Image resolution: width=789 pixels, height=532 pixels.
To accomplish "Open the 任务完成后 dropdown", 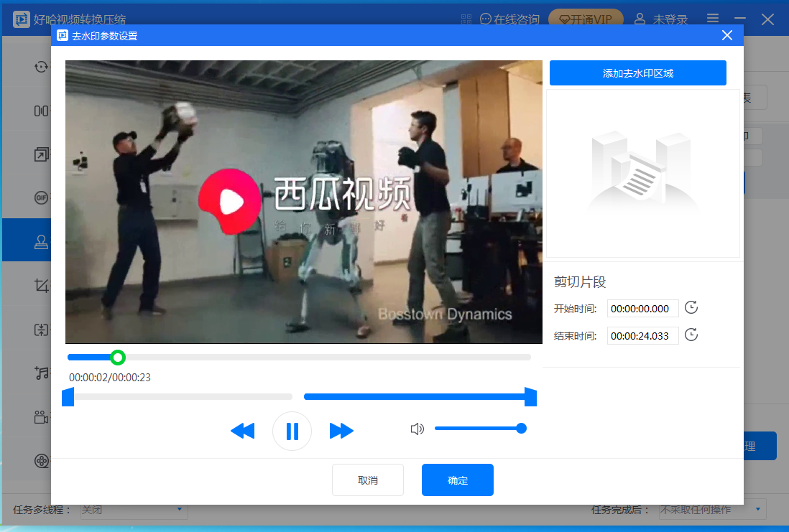I will point(711,510).
